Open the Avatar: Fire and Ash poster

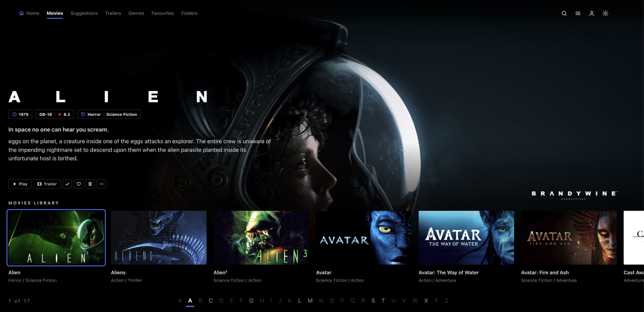pos(569,237)
